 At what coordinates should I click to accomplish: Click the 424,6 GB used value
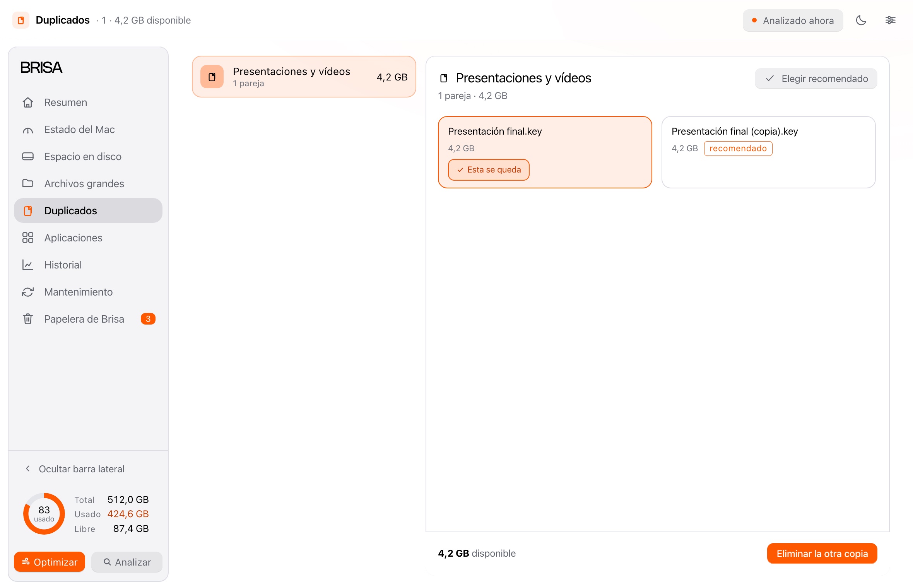point(128,514)
